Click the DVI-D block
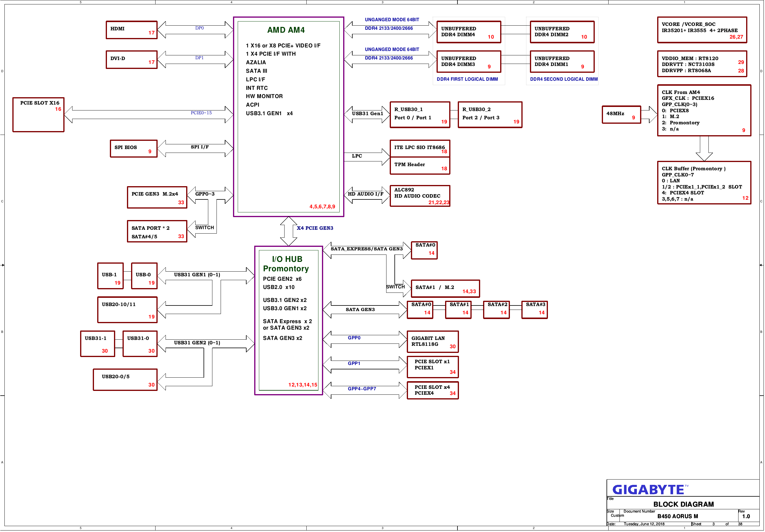 point(132,60)
